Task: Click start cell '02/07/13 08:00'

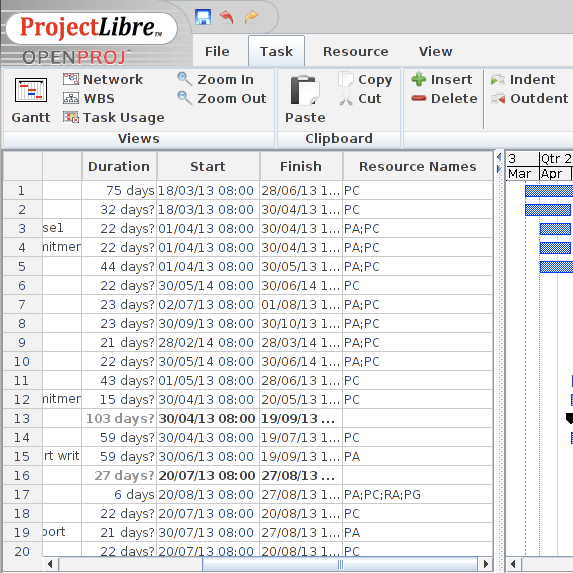Action: pyautogui.click(x=208, y=304)
